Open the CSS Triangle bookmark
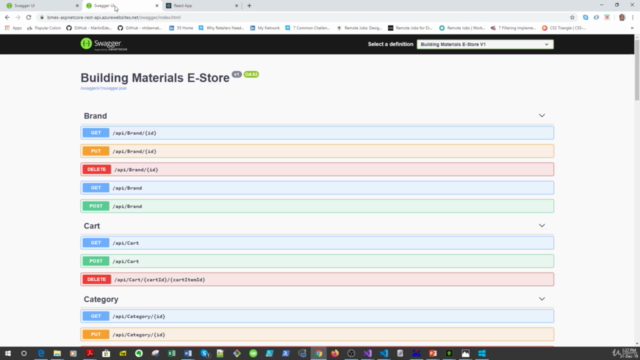The image size is (640, 360). click(x=564, y=28)
